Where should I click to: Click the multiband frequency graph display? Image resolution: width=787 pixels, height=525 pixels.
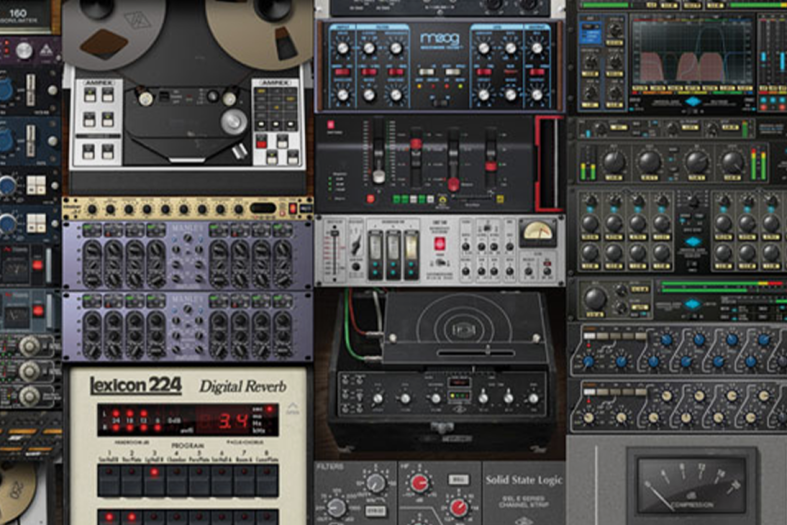[x=693, y=52]
